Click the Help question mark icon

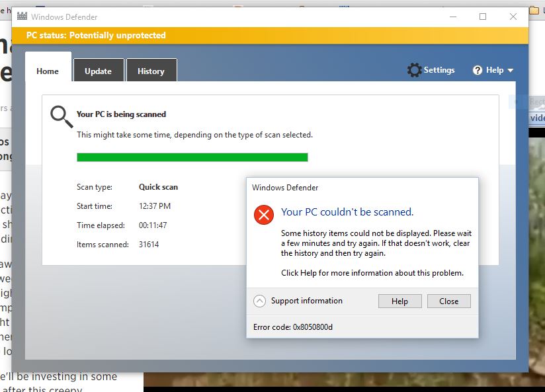pyautogui.click(x=478, y=70)
